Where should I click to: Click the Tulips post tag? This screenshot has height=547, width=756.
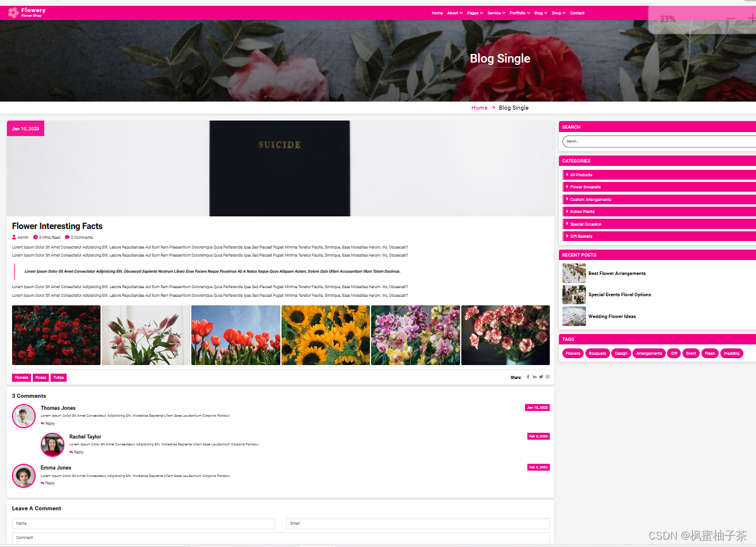coord(59,378)
